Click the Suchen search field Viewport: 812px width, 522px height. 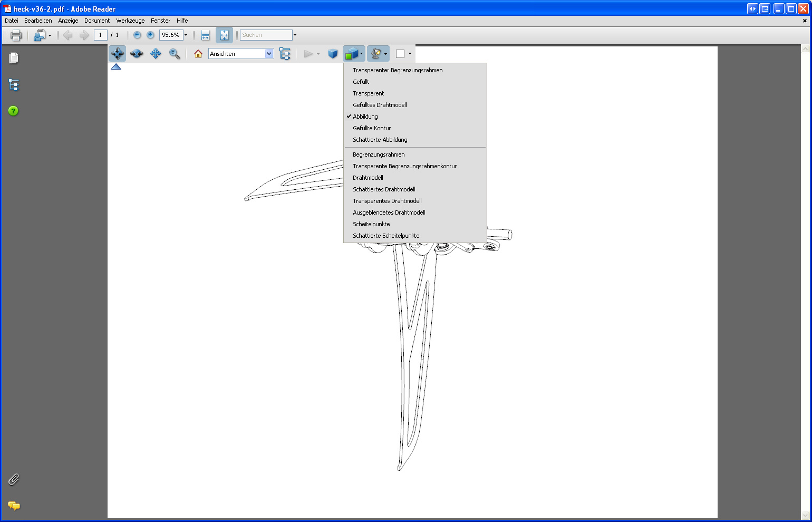pyautogui.click(x=266, y=35)
